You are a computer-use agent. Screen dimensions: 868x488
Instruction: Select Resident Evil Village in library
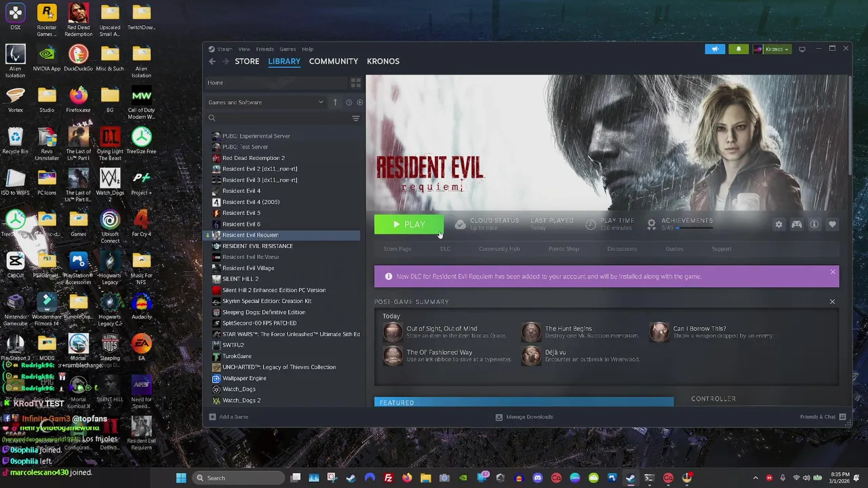point(248,268)
